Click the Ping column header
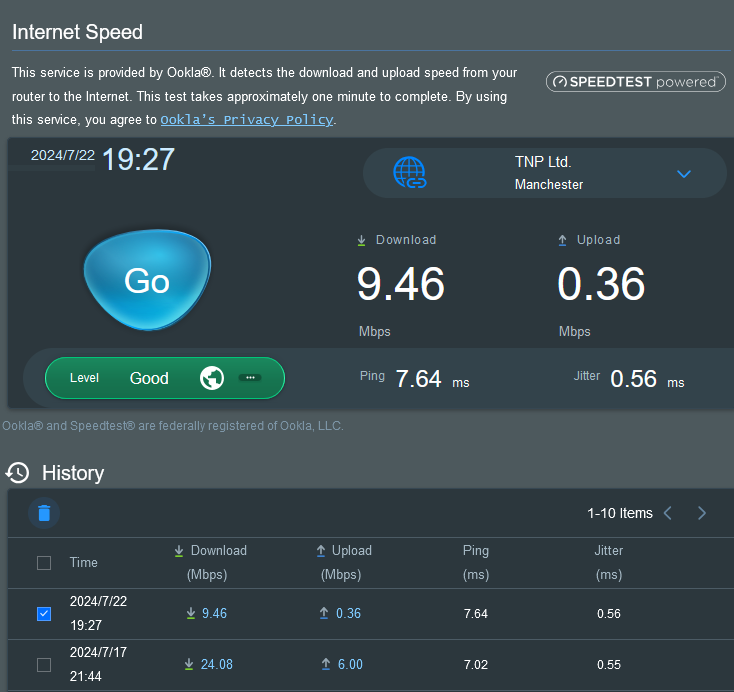This screenshot has width=734, height=692. pos(476,551)
